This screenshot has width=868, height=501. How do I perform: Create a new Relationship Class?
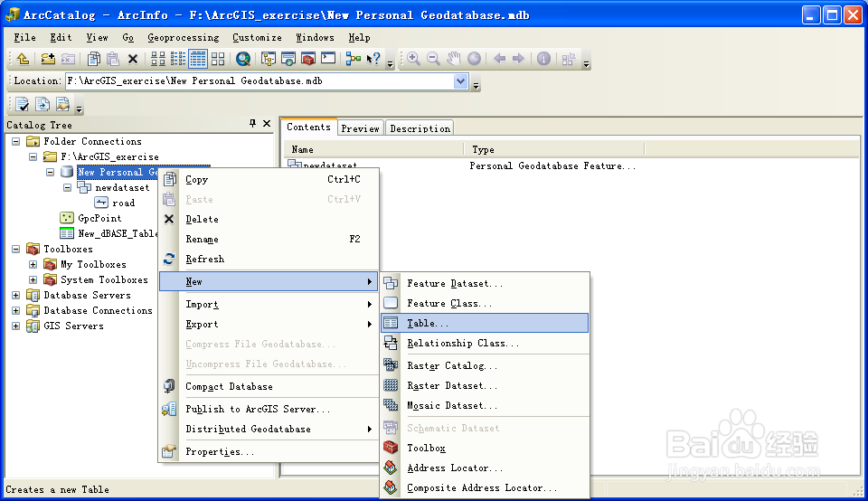[485, 344]
